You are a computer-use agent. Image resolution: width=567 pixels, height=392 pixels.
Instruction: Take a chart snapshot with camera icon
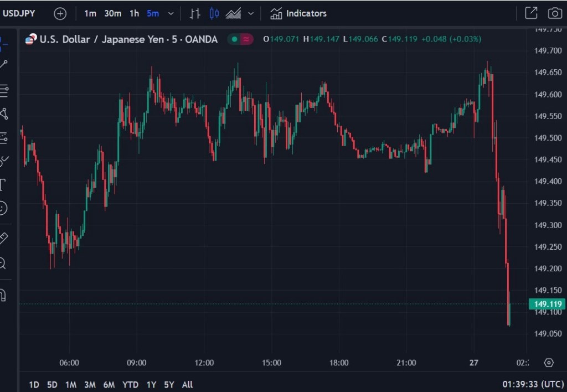click(554, 13)
